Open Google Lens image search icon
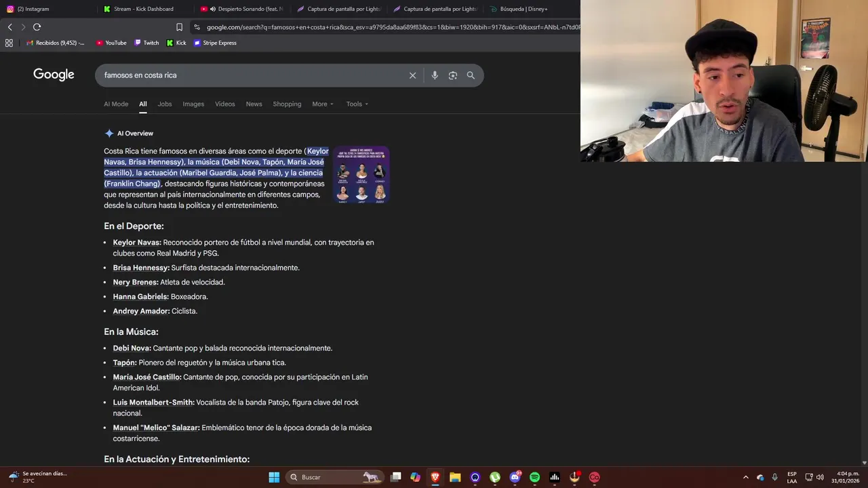 [453, 75]
